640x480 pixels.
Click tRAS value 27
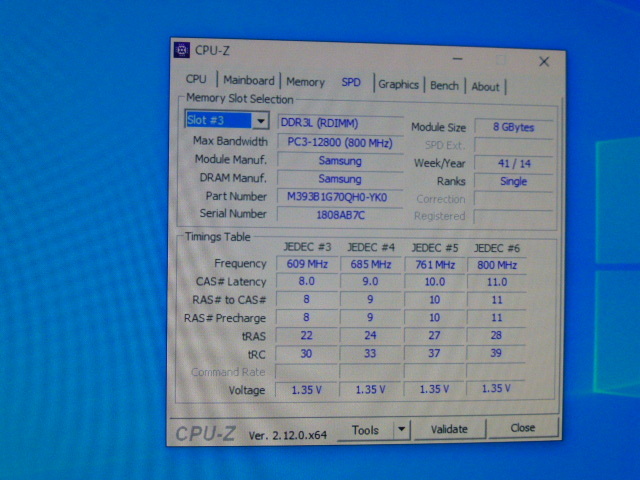(x=434, y=335)
